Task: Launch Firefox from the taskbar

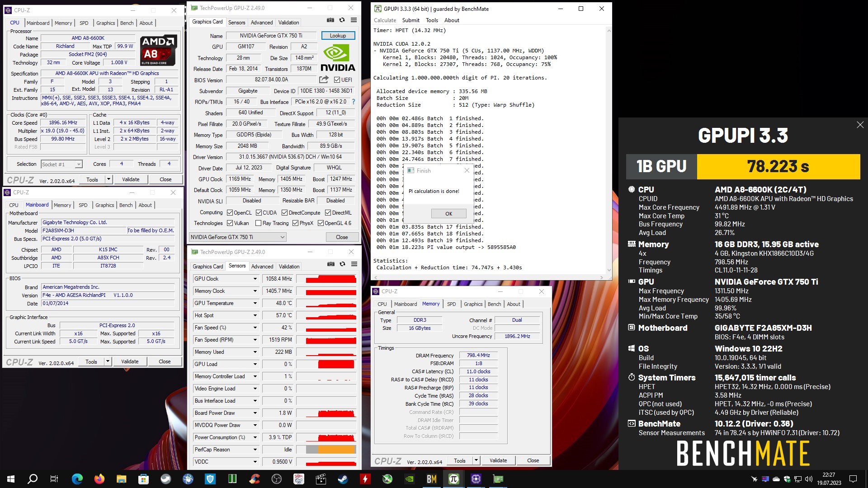Action: point(99,479)
